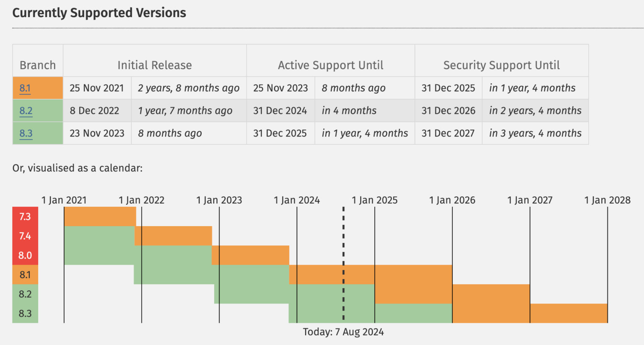Click the 1 Jan 2028 axis label
The height and width of the screenshot is (345, 644).
(607, 200)
